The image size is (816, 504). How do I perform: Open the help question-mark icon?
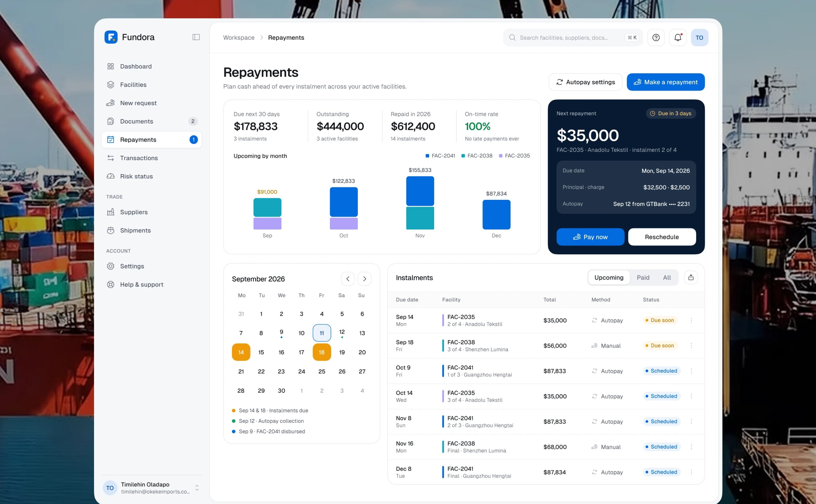tap(656, 38)
